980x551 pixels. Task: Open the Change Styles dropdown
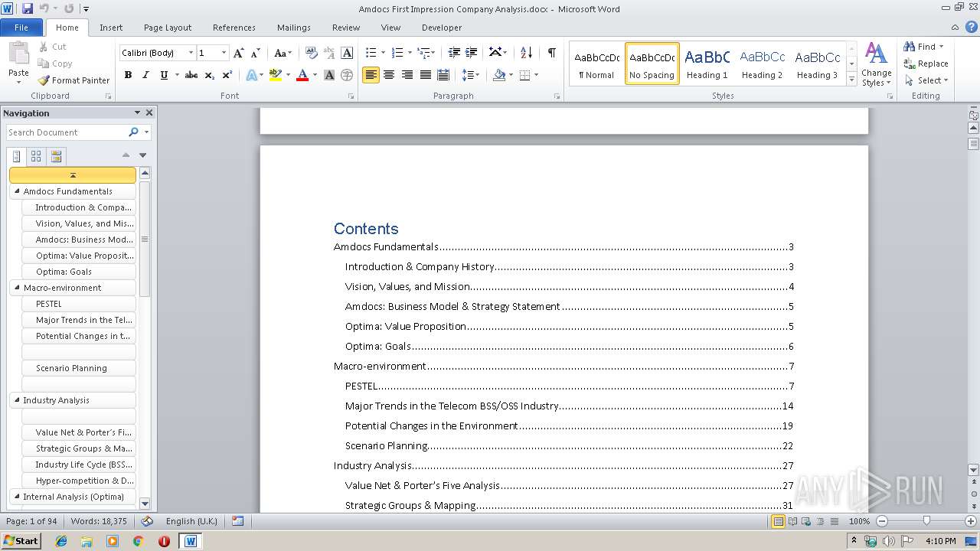tap(876, 64)
